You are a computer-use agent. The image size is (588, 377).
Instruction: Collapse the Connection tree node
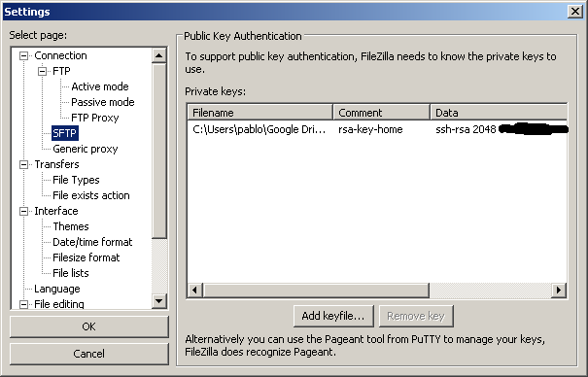tap(23, 55)
